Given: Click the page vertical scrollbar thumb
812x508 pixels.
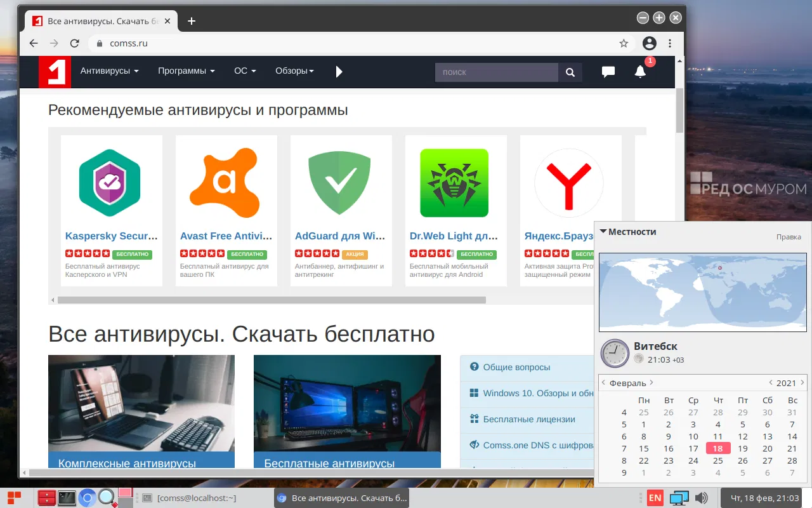Looking at the screenshot, I should tap(679, 109).
